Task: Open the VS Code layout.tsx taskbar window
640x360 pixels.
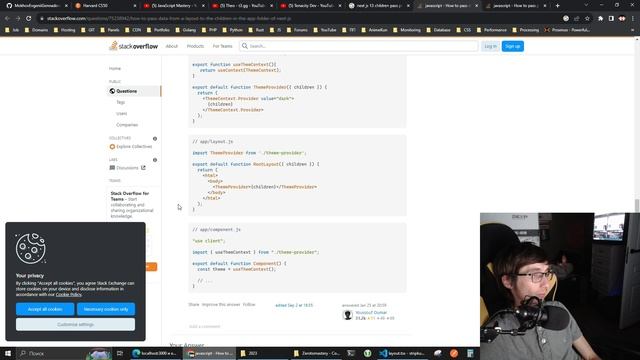Action: point(401,353)
